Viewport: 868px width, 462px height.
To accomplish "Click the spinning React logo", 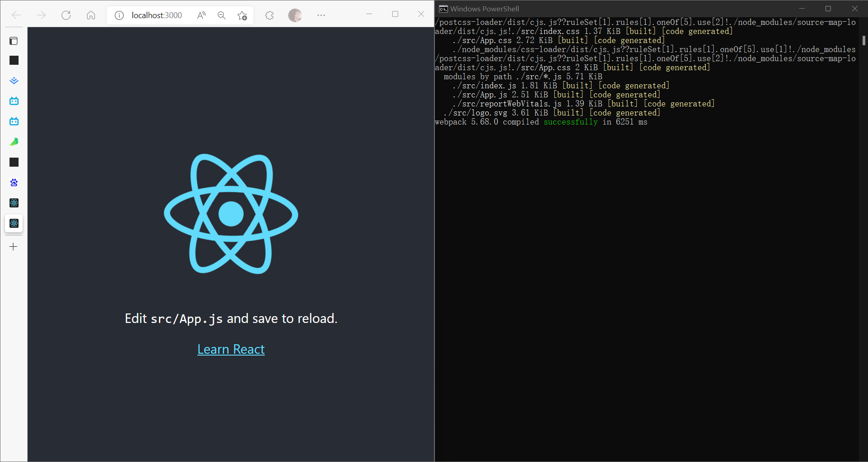I will click(x=231, y=214).
